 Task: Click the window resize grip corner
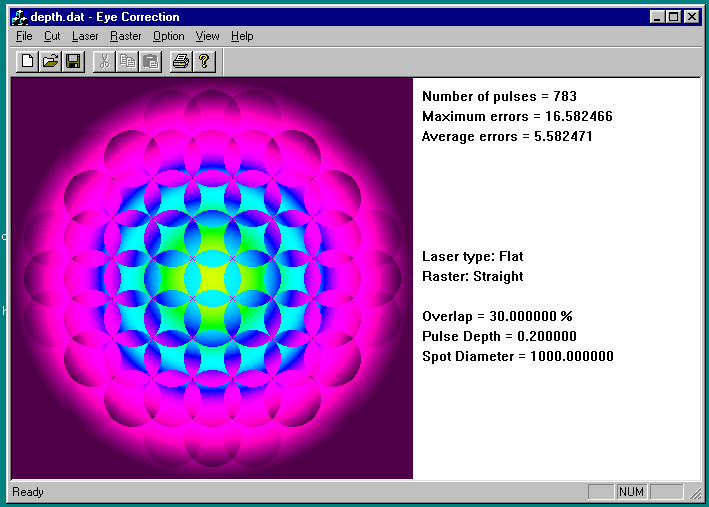point(694,492)
